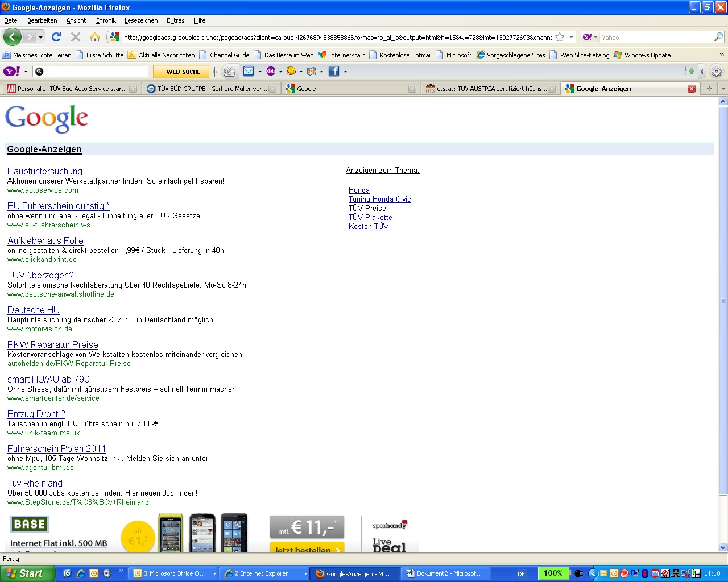
Task: Open the Lesezeichen menu
Action: click(141, 20)
